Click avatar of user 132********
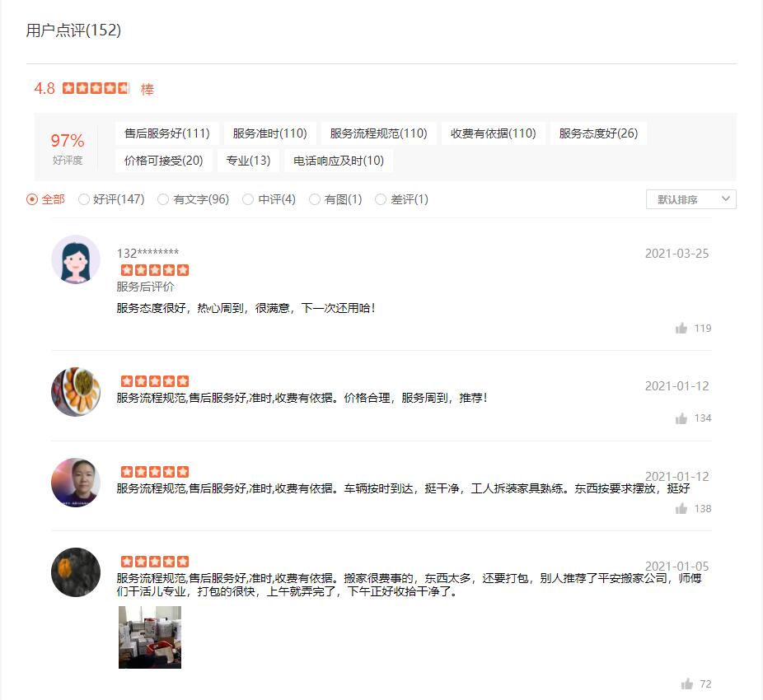 coord(76,259)
